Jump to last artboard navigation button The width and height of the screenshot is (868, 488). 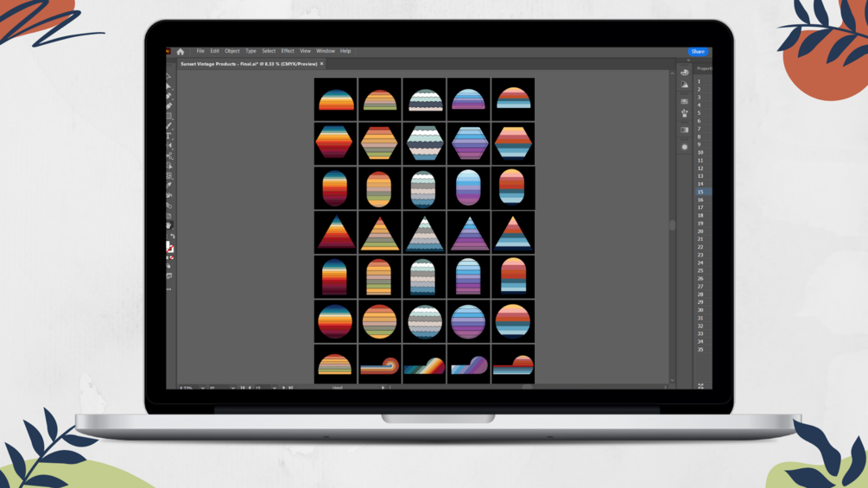(x=290, y=387)
